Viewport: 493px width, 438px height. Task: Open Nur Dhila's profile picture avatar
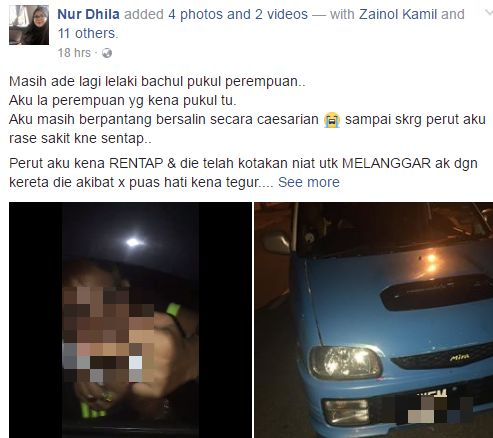(x=29, y=25)
